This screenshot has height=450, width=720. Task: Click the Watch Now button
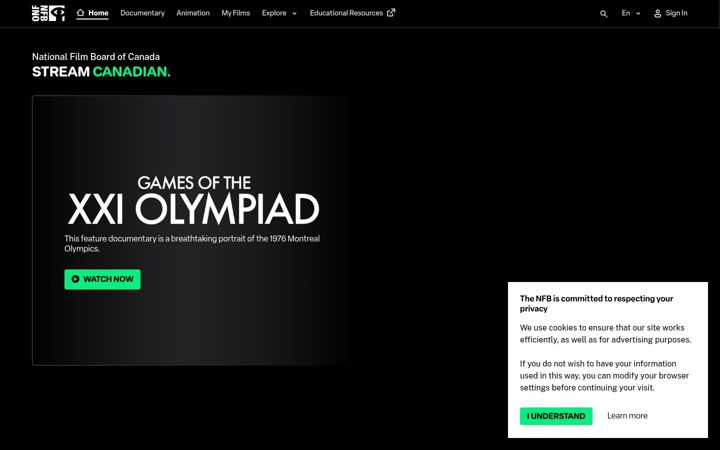click(x=102, y=279)
